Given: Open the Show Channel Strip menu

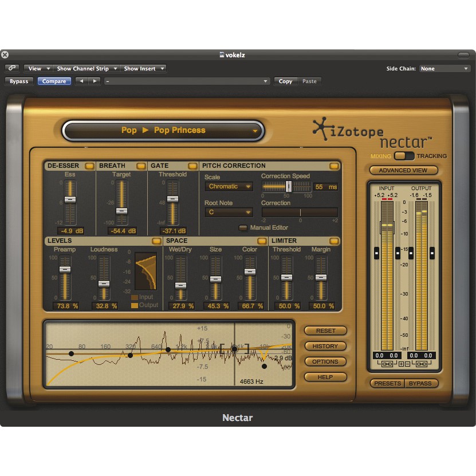Looking at the screenshot, I should point(86,69).
